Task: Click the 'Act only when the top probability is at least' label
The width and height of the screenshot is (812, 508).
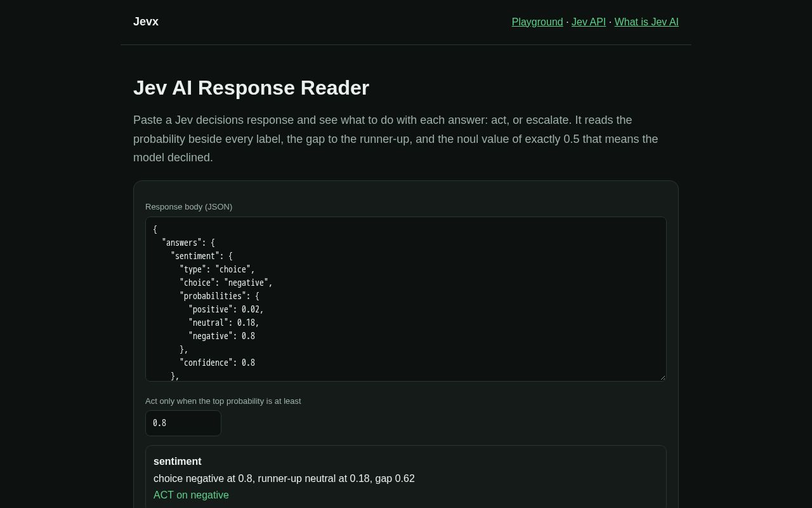Action: pos(223,401)
